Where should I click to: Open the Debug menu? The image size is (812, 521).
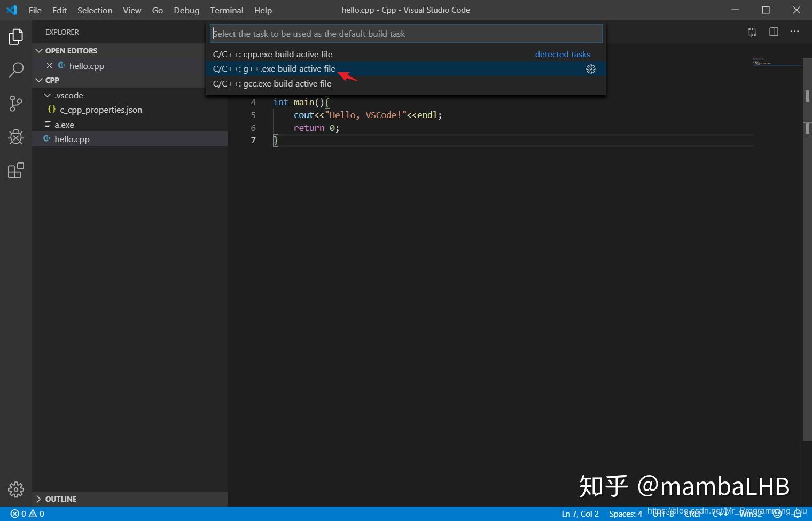(x=186, y=10)
